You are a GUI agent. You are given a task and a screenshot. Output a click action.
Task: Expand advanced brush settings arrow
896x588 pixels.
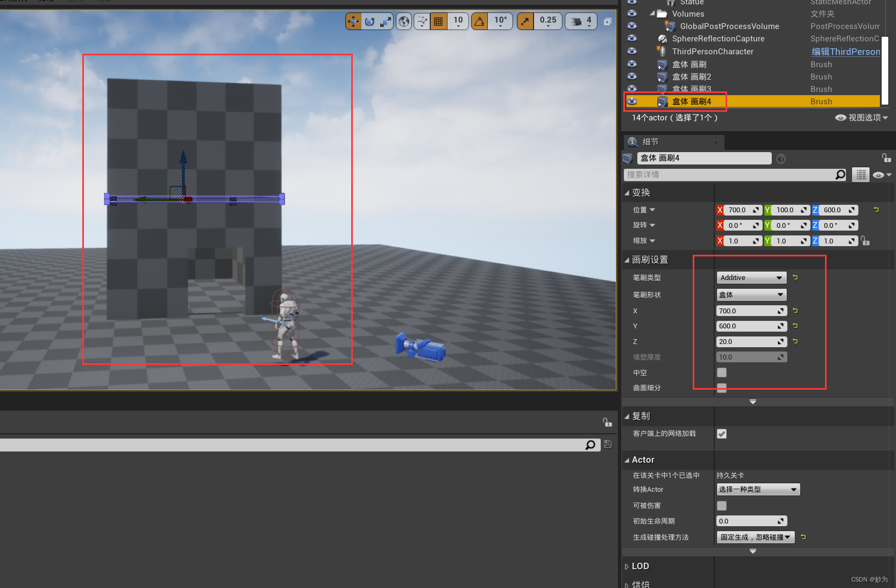click(753, 401)
